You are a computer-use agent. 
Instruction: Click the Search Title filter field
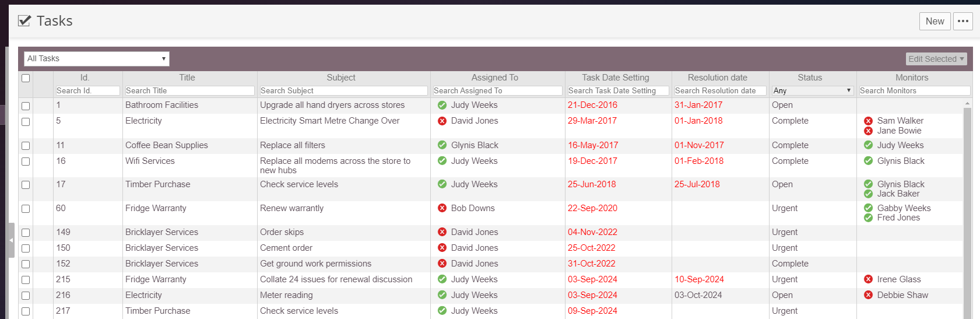pyautogui.click(x=190, y=90)
